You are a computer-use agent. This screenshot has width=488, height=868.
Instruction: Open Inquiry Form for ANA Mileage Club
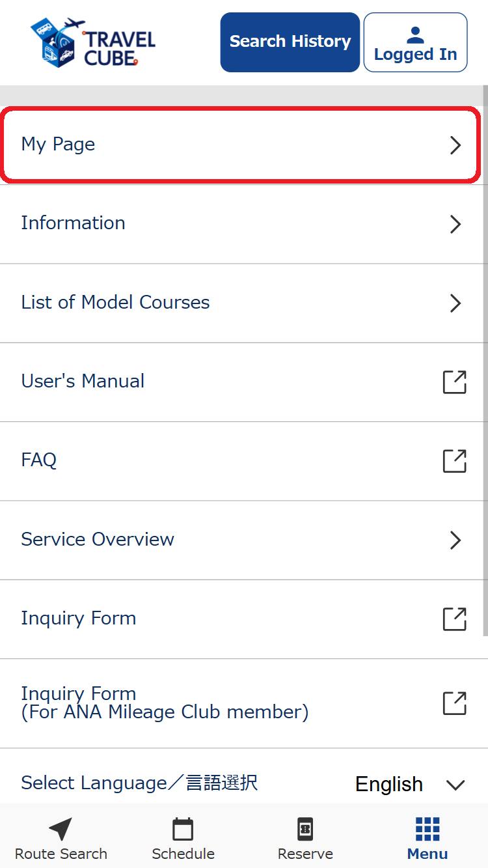pyautogui.click(x=165, y=703)
